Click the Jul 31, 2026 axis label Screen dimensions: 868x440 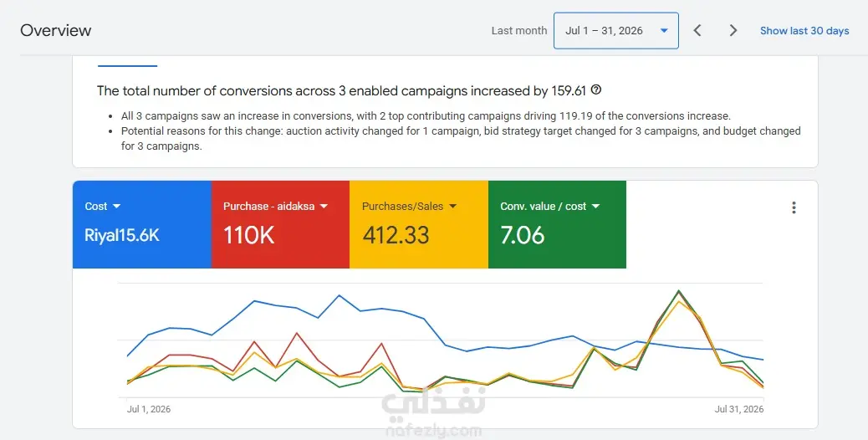point(739,409)
